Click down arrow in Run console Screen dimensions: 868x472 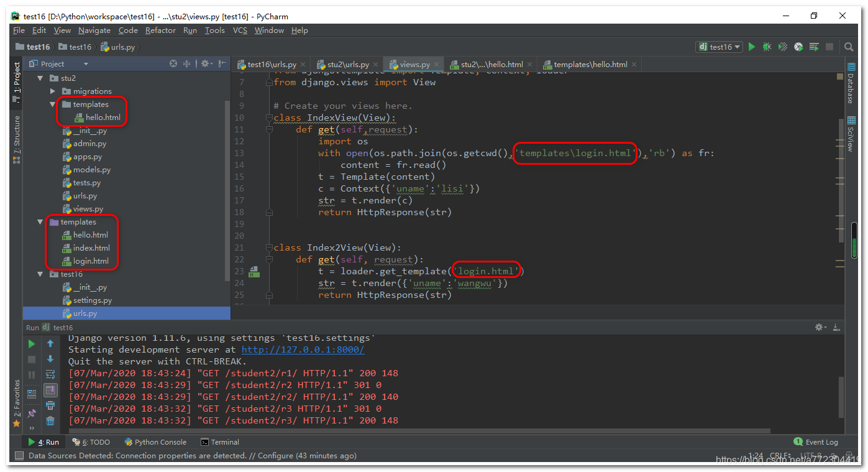pos(50,359)
